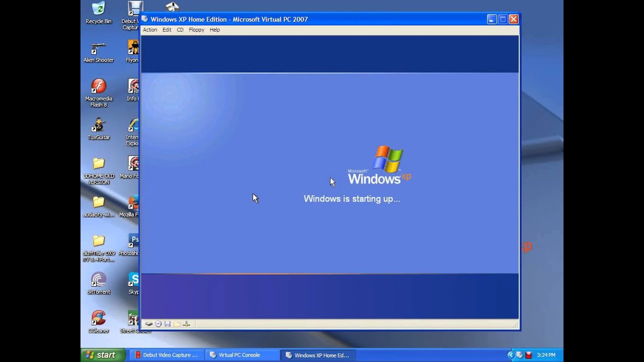Select the Alien Shooter desktop shortcut

coord(99,52)
